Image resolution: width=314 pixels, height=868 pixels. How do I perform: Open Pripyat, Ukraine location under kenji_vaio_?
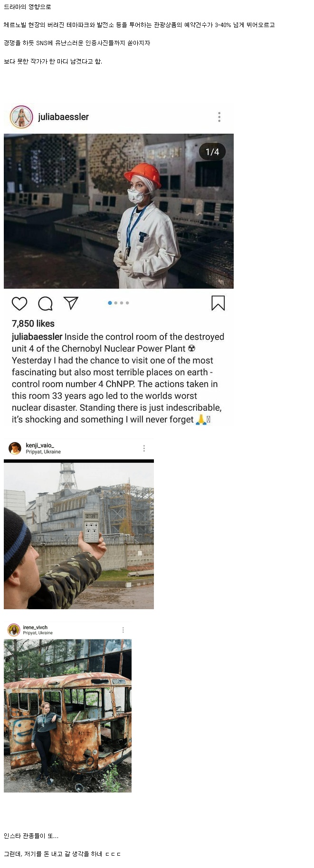[x=43, y=452]
